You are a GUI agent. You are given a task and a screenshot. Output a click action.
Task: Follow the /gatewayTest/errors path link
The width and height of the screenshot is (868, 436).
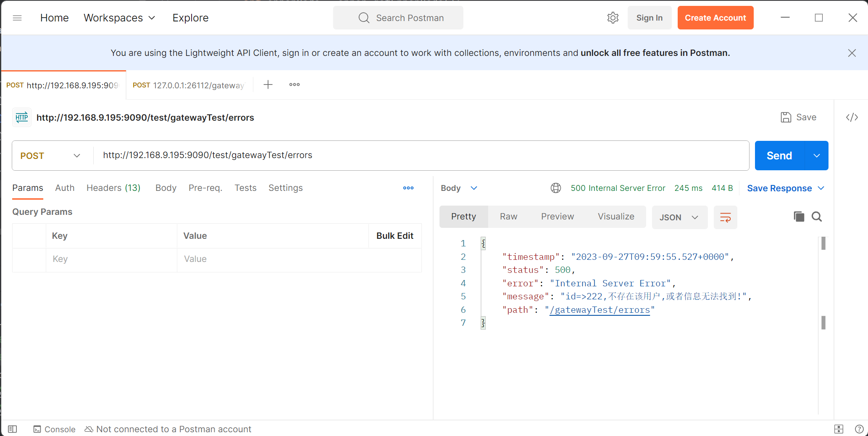(600, 310)
